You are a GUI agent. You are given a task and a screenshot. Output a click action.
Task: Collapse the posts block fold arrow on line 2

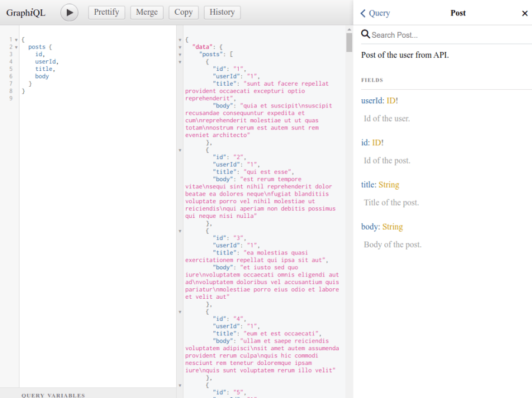(x=16, y=47)
